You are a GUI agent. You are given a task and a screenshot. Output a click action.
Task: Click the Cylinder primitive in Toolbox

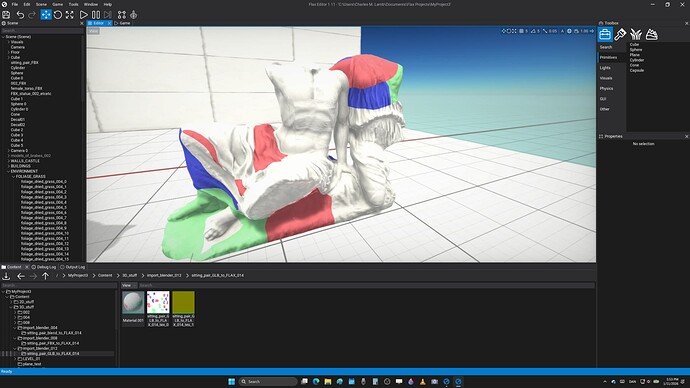(x=637, y=60)
